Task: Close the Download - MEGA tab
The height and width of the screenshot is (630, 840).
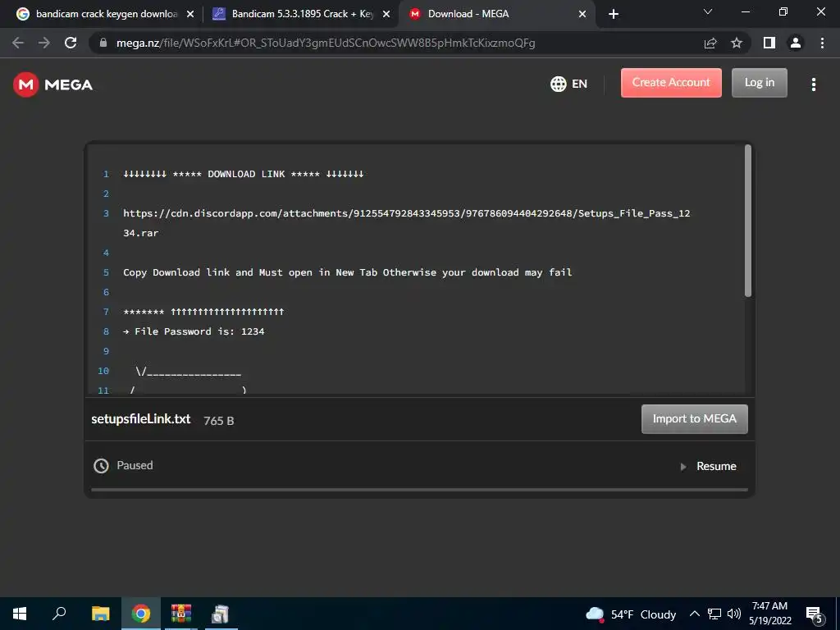Action: (x=582, y=15)
